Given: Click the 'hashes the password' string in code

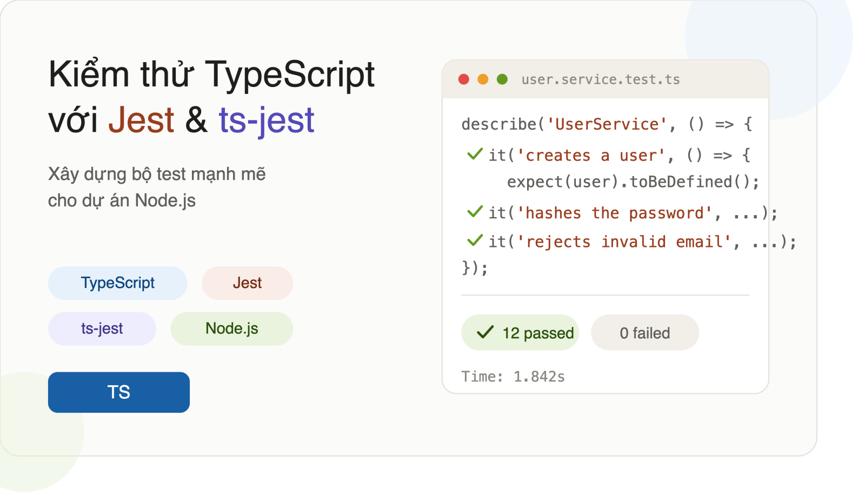Looking at the screenshot, I should pos(615,213).
